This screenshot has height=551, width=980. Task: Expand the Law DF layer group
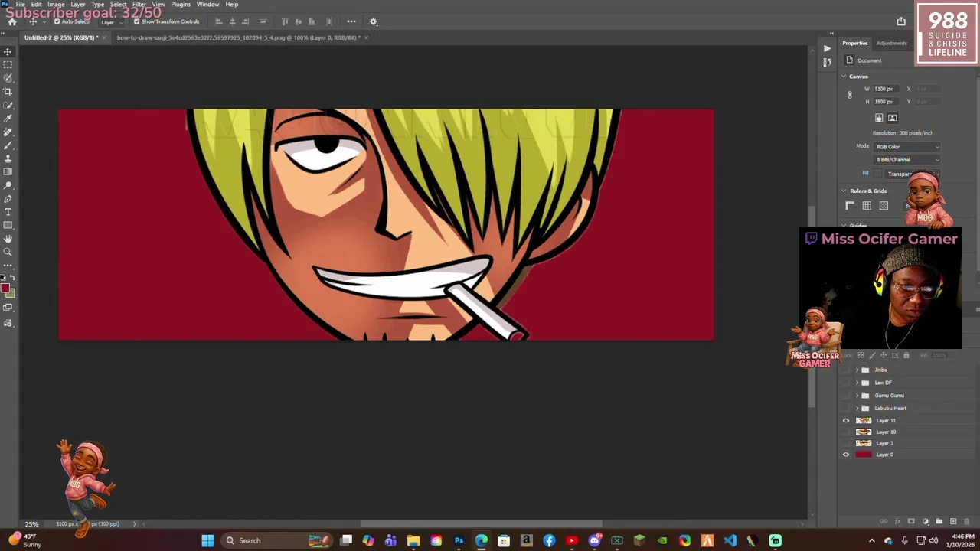tap(857, 383)
